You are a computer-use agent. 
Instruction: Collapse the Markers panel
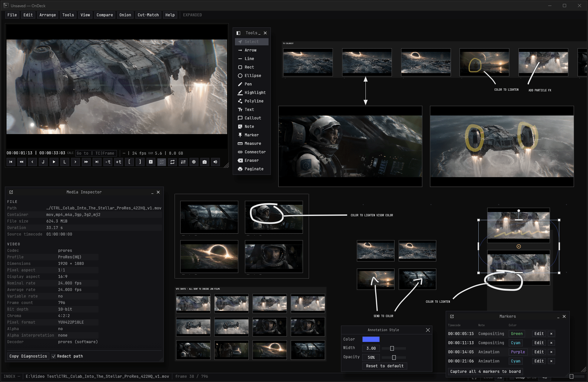coord(558,317)
